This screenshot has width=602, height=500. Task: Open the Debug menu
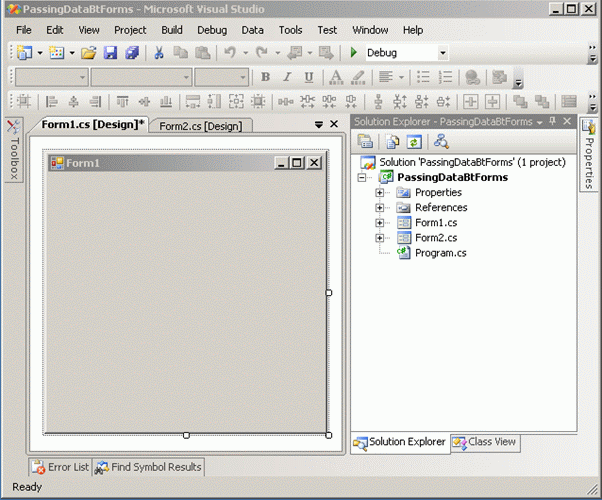click(x=212, y=30)
